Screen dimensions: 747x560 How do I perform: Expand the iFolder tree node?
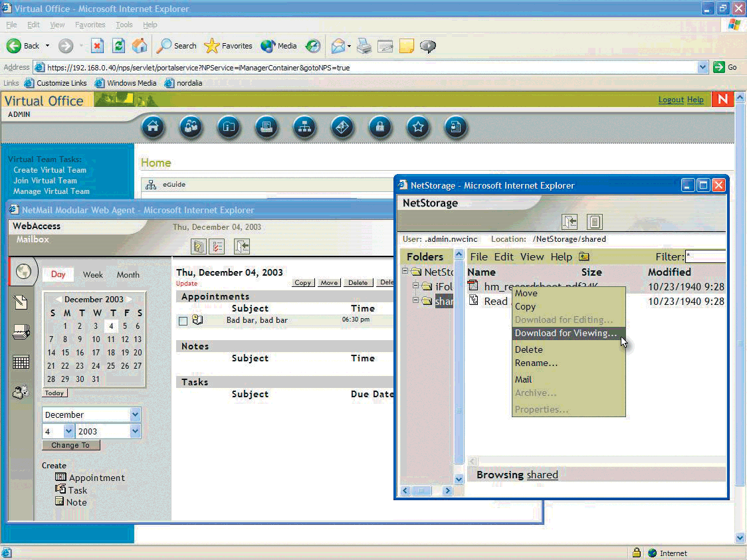415,286
